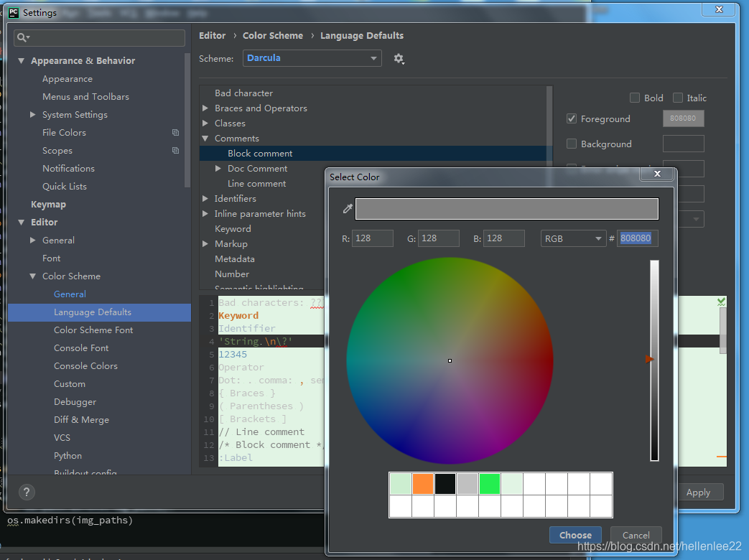
Task: Click the green checkmark inspection icon in preview
Action: [721, 302]
